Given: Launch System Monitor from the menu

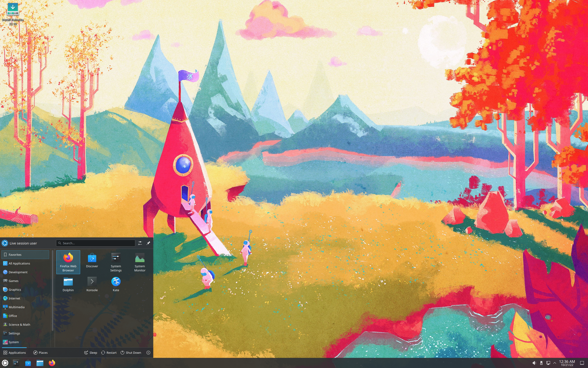Looking at the screenshot, I should point(140,262).
